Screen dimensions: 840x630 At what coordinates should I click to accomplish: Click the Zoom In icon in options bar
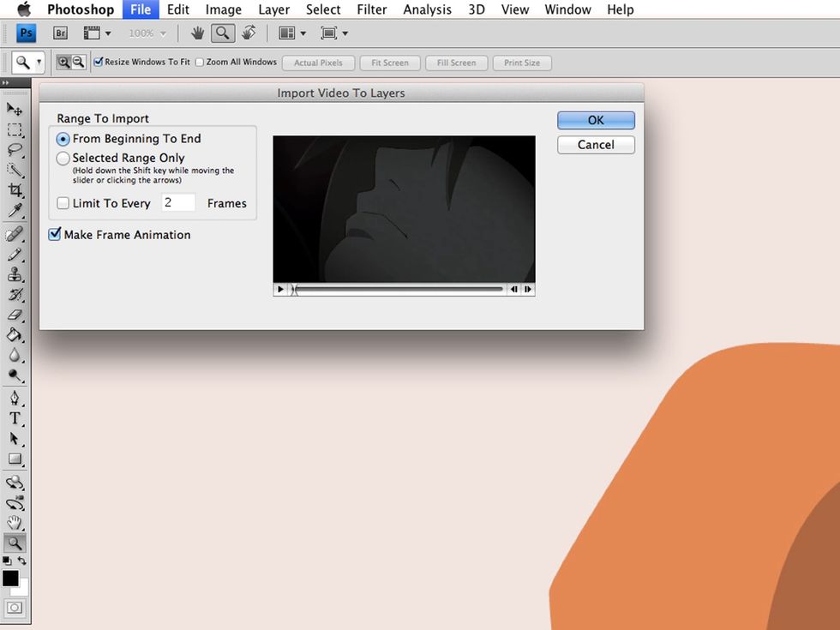[x=63, y=62]
